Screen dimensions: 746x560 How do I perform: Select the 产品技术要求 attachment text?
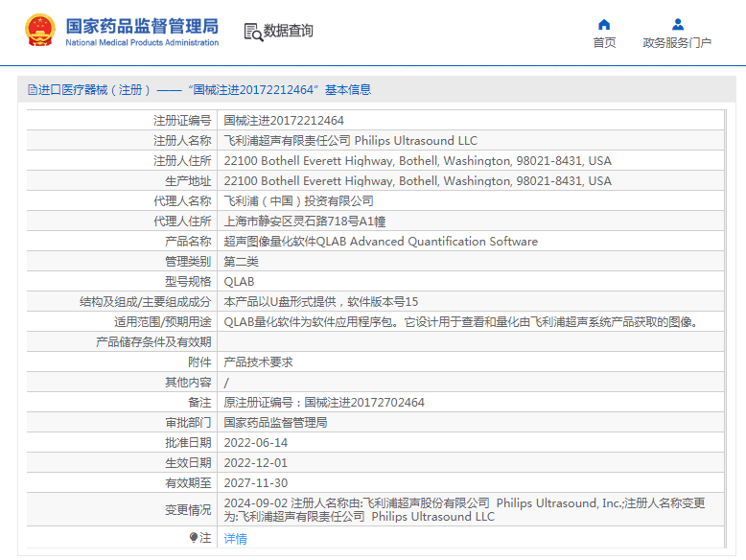258,362
